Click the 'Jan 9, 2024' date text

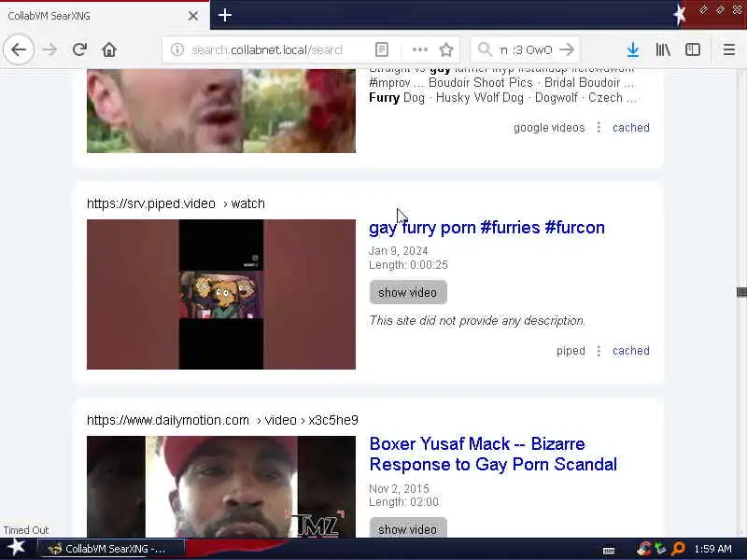[399, 251]
